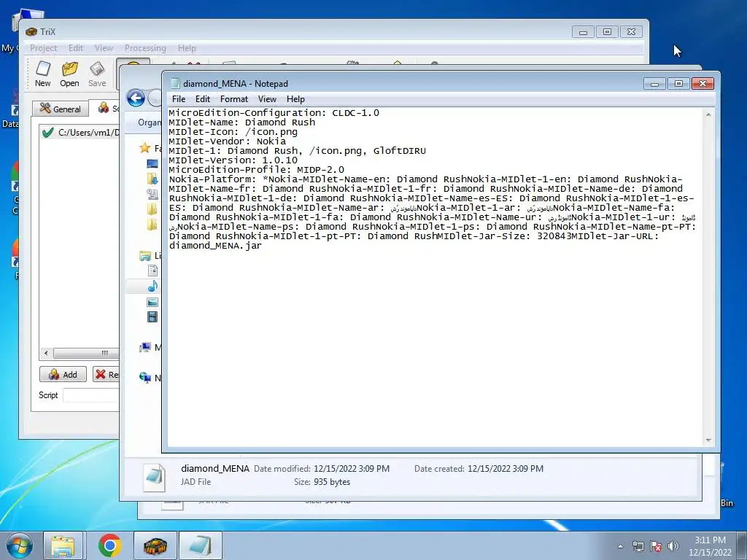Open the Notepad File menu
747x560 pixels.
coord(179,99)
